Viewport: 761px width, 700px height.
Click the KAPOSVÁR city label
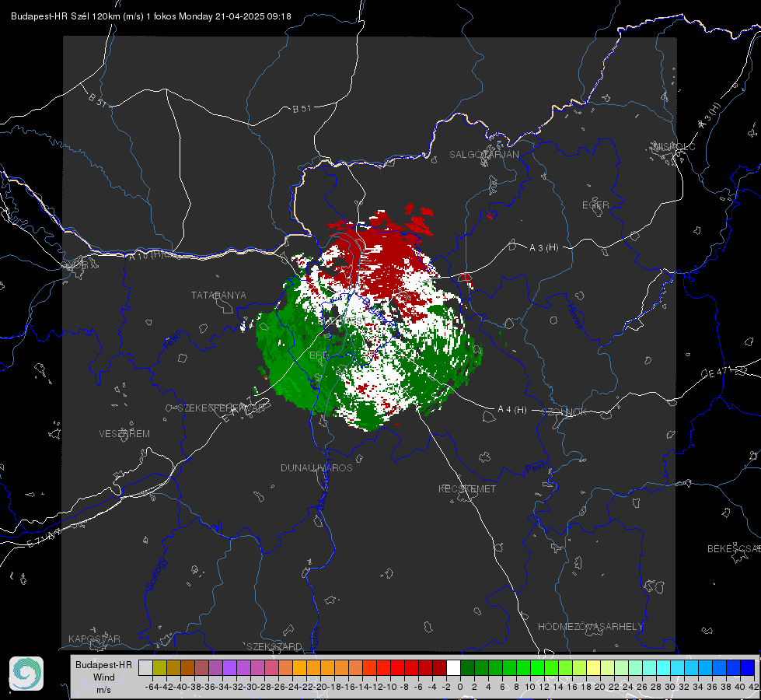tap(94, 639)
